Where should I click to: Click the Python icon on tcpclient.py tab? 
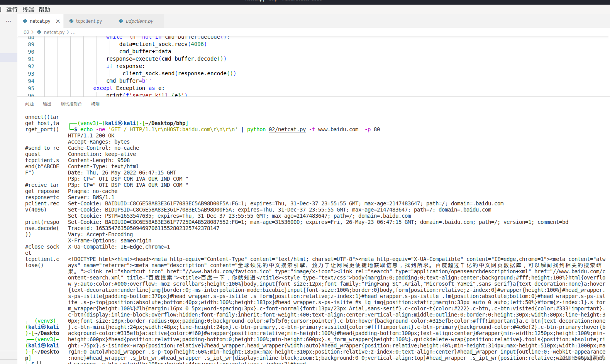point(71,21)
